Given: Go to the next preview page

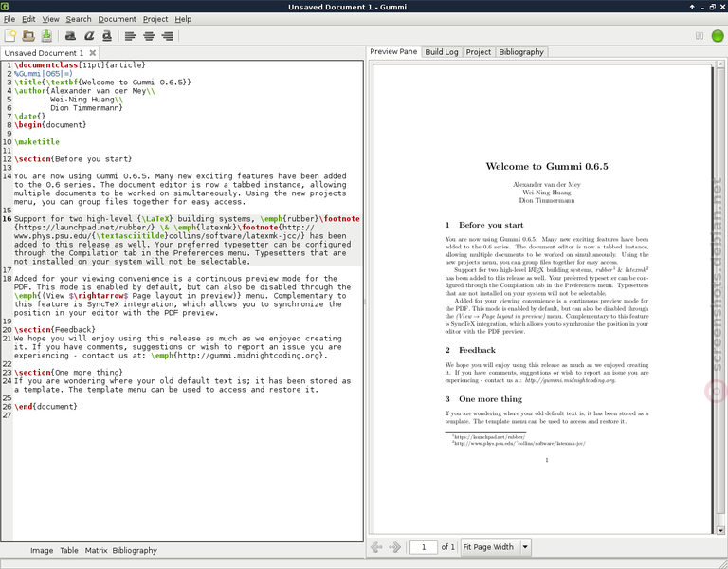Looking at the screenshot, I should click(394, 547).
